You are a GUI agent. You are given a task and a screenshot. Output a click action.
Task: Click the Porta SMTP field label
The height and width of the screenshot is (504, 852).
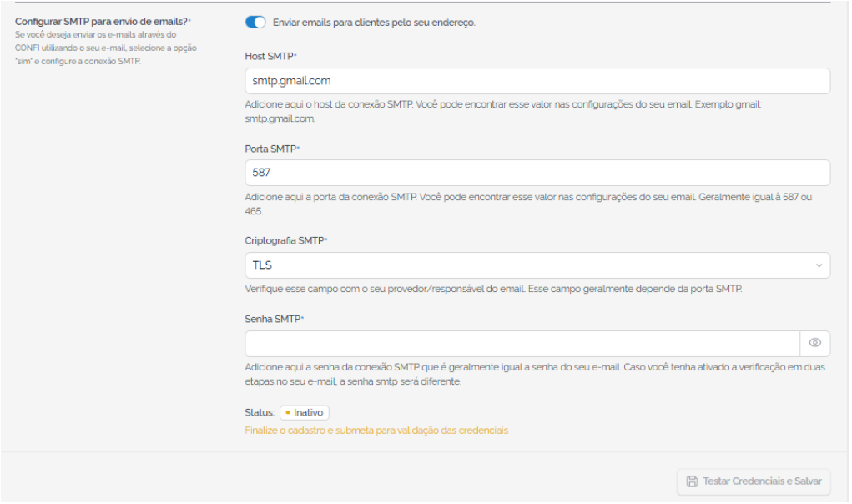272,149
